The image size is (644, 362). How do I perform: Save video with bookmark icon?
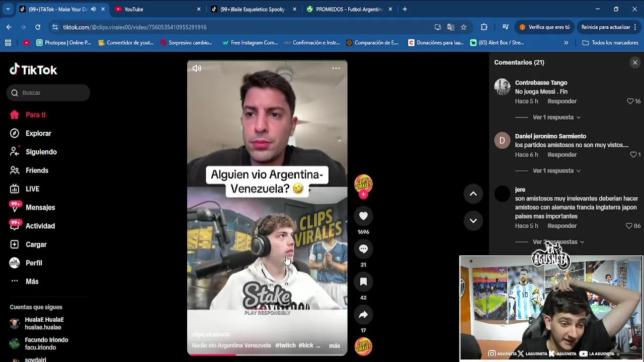pyautogui.click(x=363, y=282)
